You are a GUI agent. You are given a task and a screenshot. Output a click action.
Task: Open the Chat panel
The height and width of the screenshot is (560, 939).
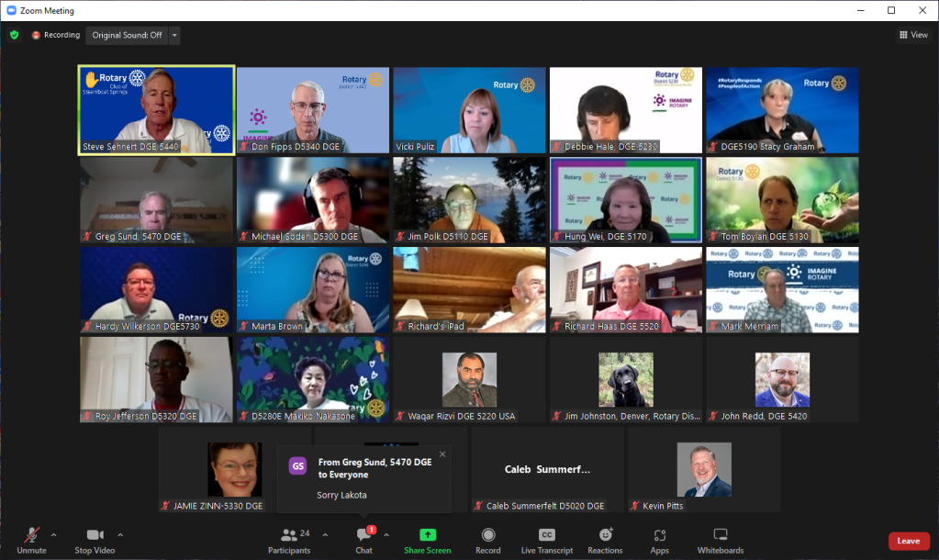[363, 539]
